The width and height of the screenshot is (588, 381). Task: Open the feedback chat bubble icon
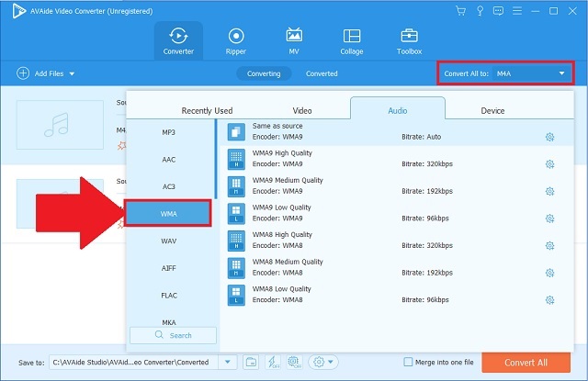click(496, 11)
